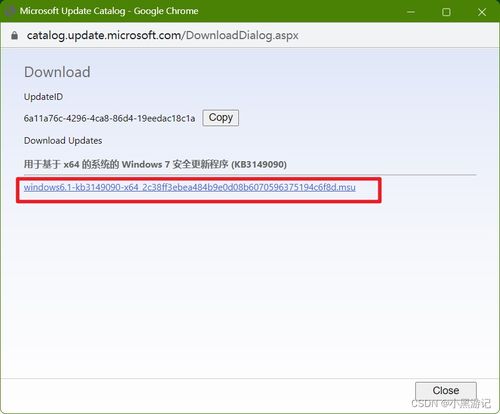Click the /DownloadDialog.aspx path in the URL

coord(240,35)
